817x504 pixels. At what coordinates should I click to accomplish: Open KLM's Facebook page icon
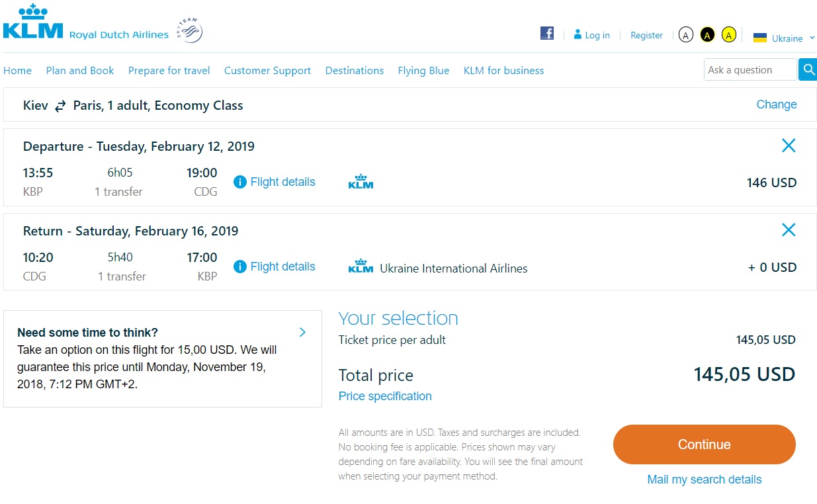[x=546, y=33]
